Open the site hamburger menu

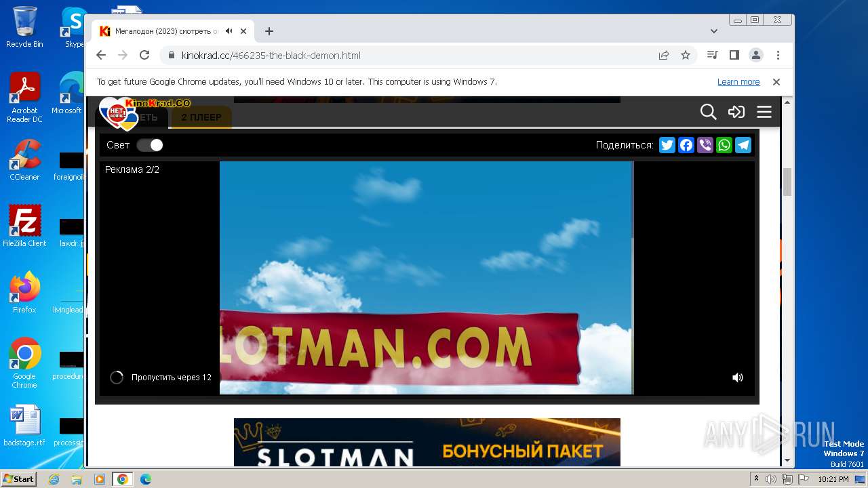(764, 112)
